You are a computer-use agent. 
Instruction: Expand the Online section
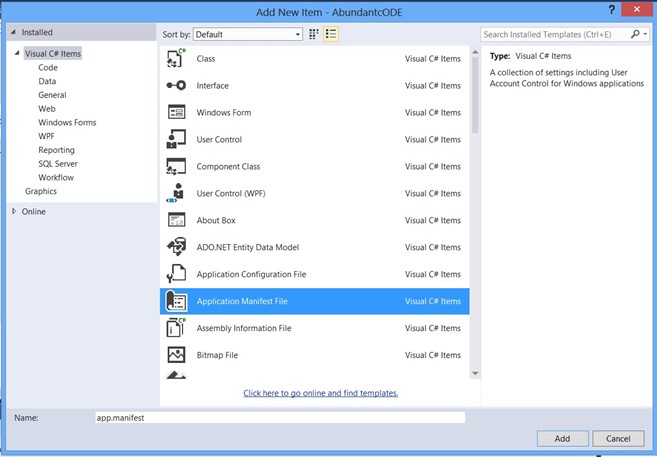pyautogui.click(x=14, y=211)
